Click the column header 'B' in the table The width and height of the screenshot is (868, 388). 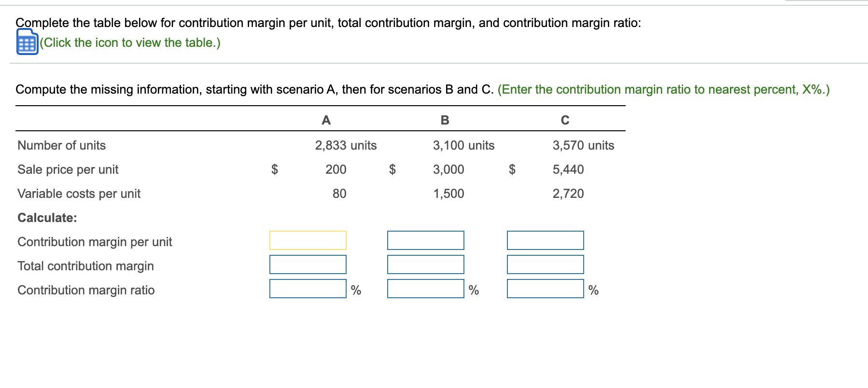click(445, 120)
